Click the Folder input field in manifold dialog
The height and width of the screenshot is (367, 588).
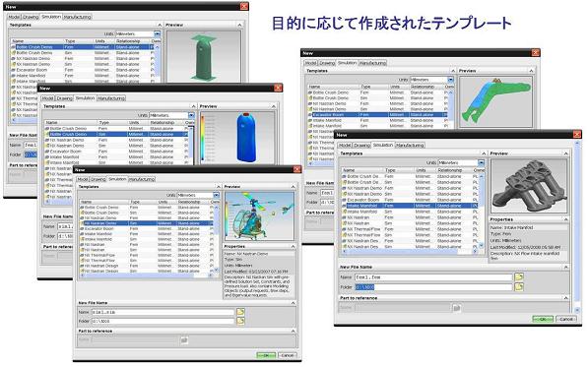433,287
